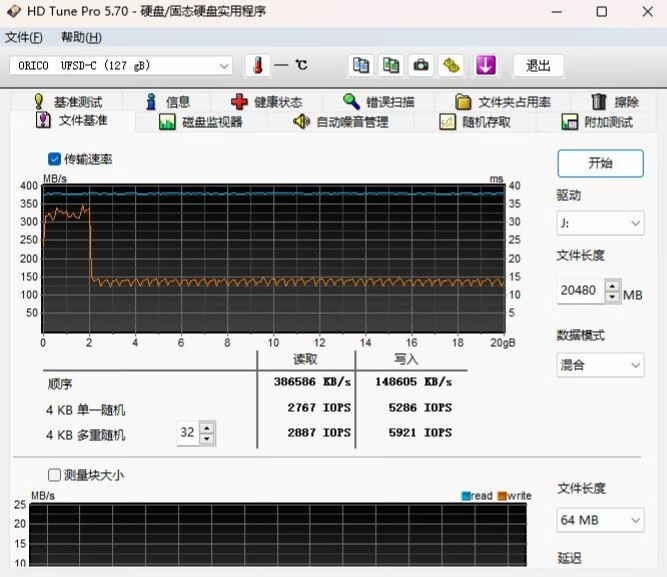Switch to 随机存取 random access tab
This screenshot has height=577, width=667.
pyautogui.click(x=475, y=122)
